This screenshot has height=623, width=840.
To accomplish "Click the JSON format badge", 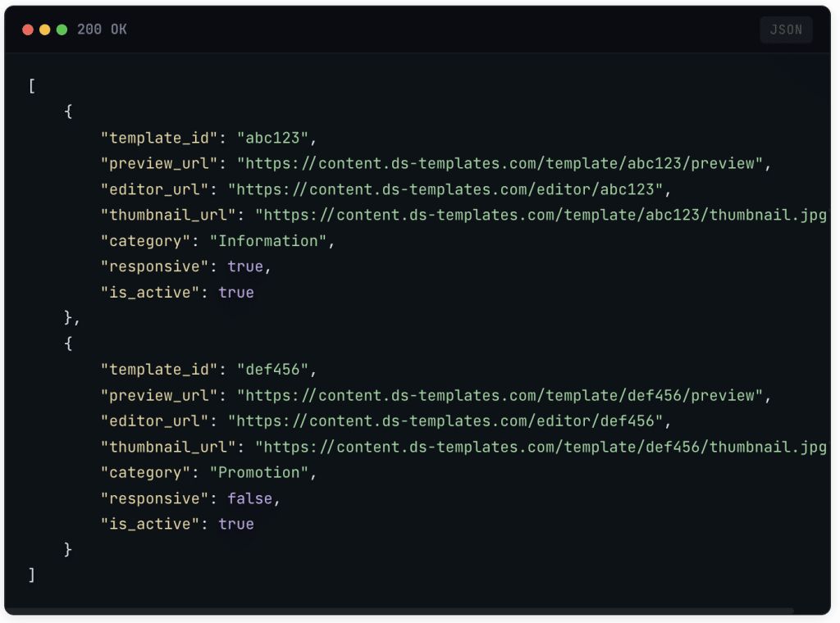I will click(x=786, y=30).
